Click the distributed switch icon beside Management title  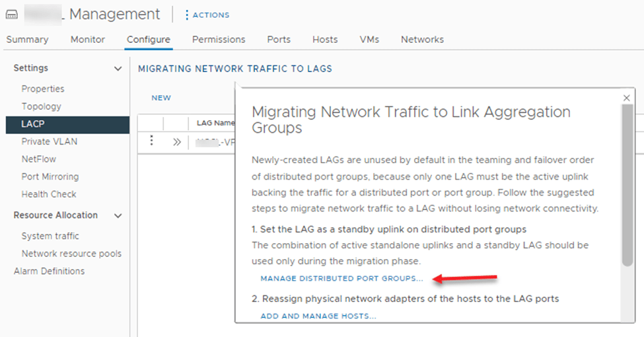12,15
